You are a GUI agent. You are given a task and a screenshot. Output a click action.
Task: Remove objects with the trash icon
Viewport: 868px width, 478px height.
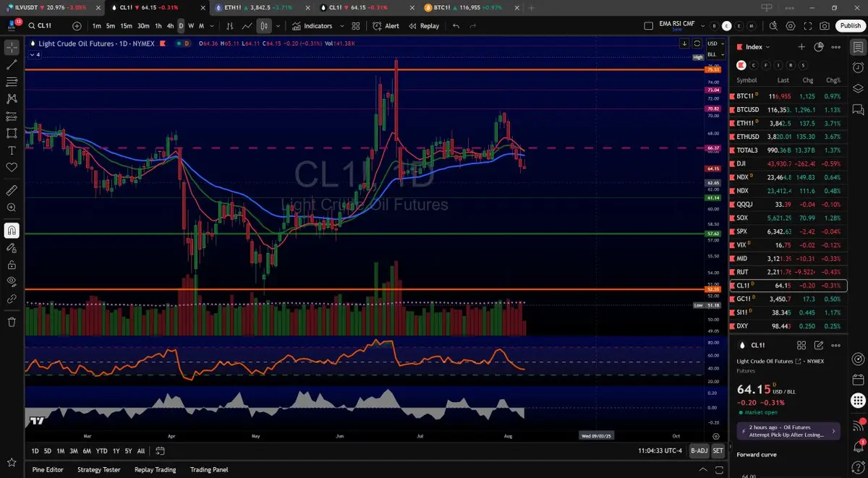(12, 322)
